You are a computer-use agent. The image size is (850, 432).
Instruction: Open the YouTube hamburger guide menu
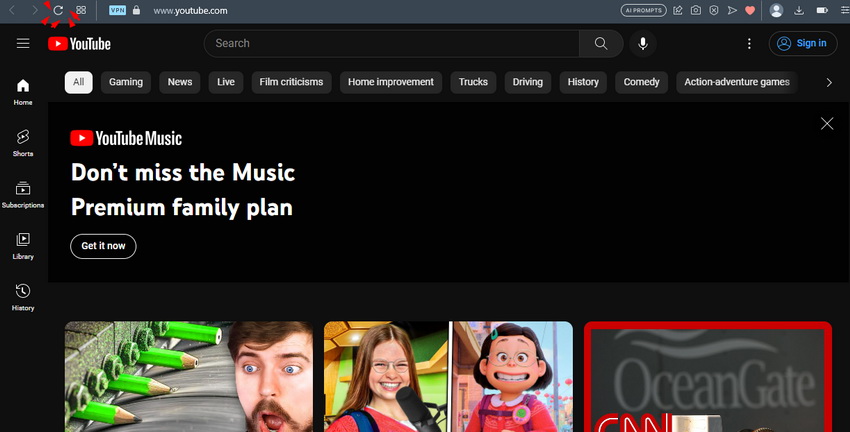click(23, 43)
